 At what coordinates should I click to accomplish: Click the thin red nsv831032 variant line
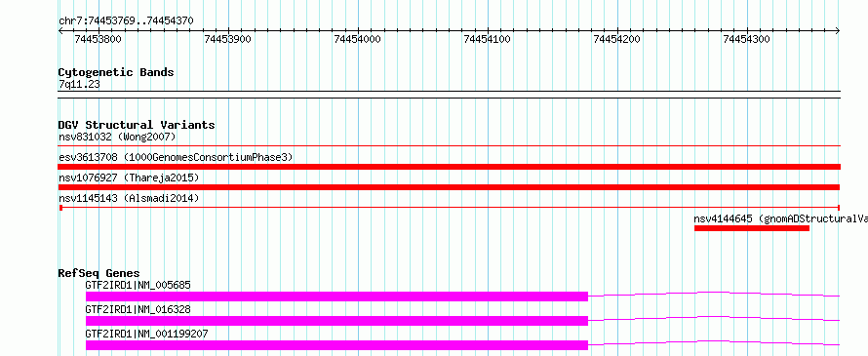pos(449,145)
